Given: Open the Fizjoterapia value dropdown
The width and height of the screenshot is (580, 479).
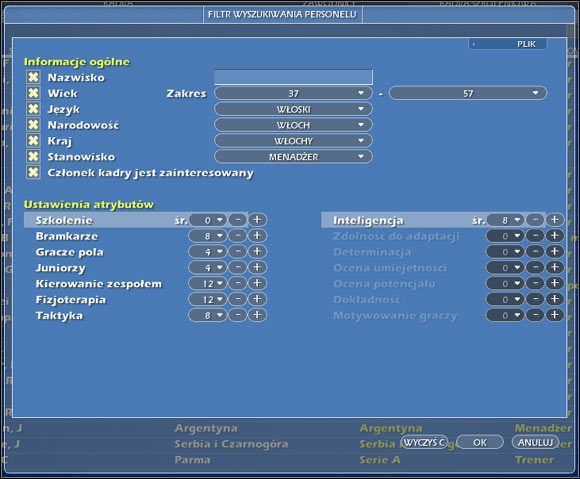Looking at the screenshot, I should tap(208, 300).
